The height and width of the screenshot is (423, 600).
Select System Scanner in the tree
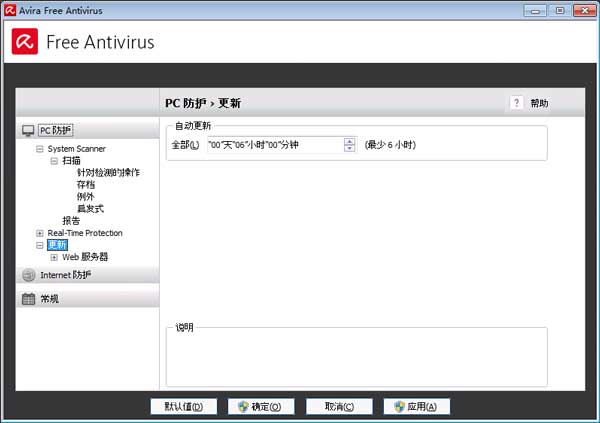(x=77, y=149)
